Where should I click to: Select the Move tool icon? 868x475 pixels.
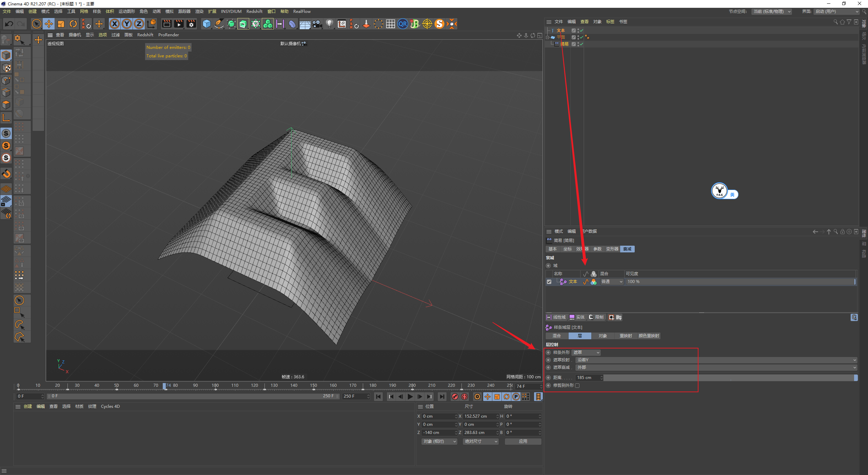click(x=49, y=24)
